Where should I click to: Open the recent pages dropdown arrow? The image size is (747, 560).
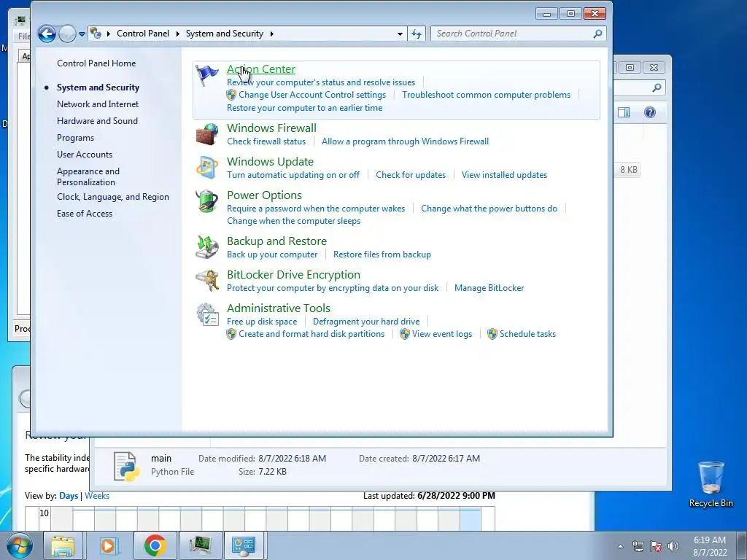click(82, 34)
